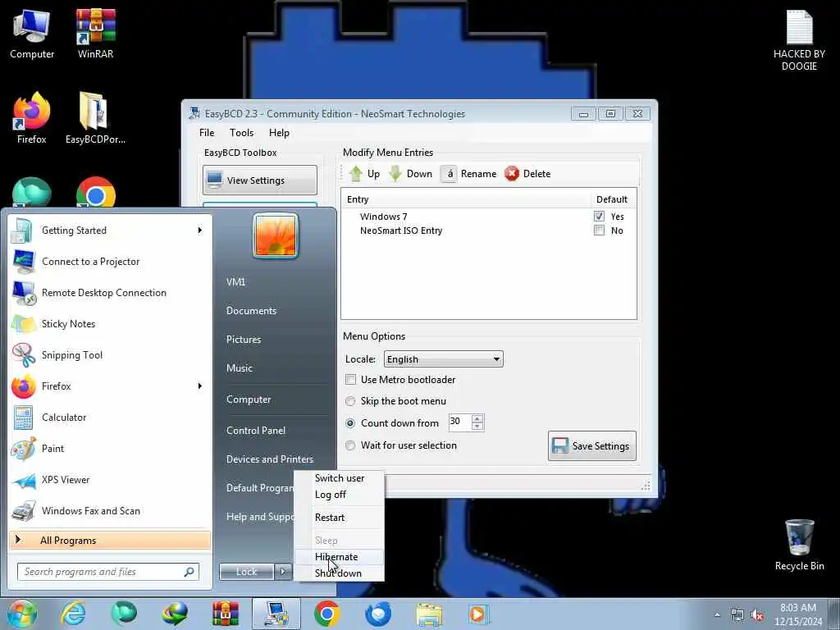This screenshot has width=840, height=630.
Task: Open Paint from Start menu
Action: 110,449
